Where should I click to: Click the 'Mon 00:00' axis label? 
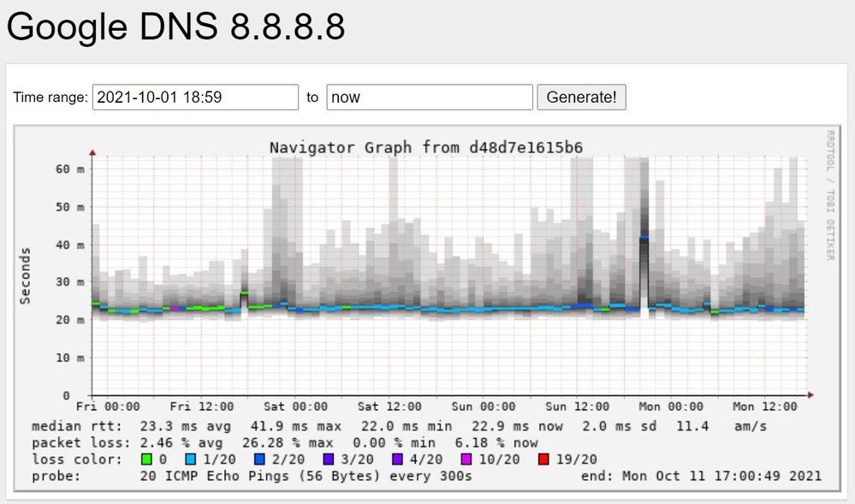click(x=671, y=407)
